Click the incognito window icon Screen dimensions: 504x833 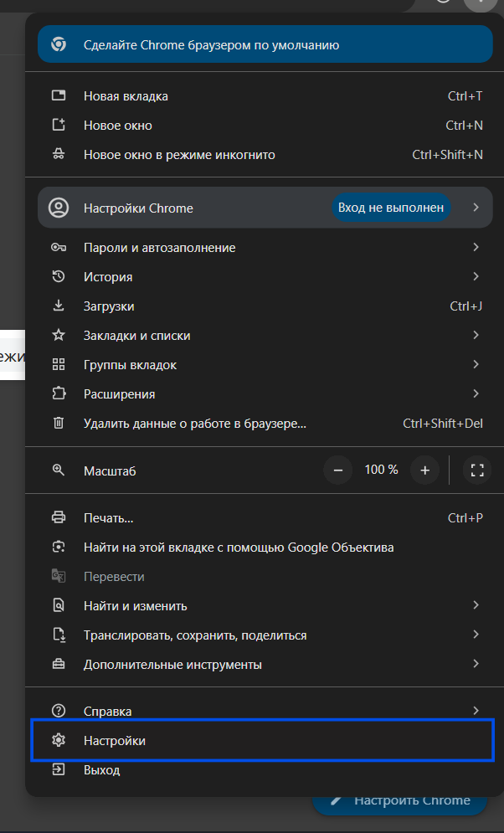point(59,155)
